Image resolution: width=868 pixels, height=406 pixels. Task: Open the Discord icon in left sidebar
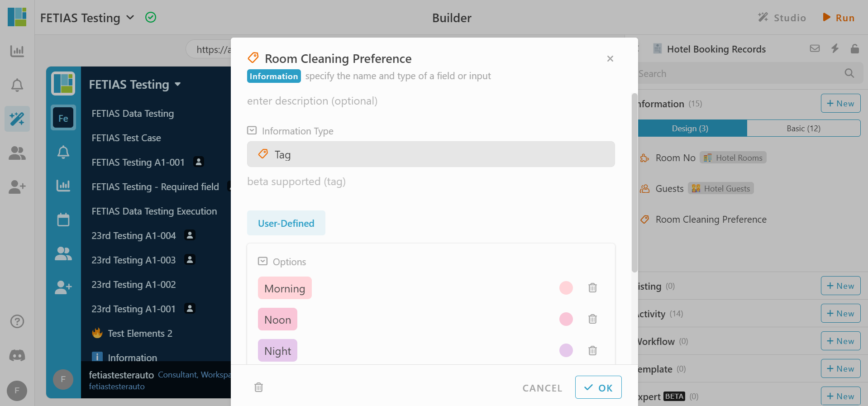17,356
